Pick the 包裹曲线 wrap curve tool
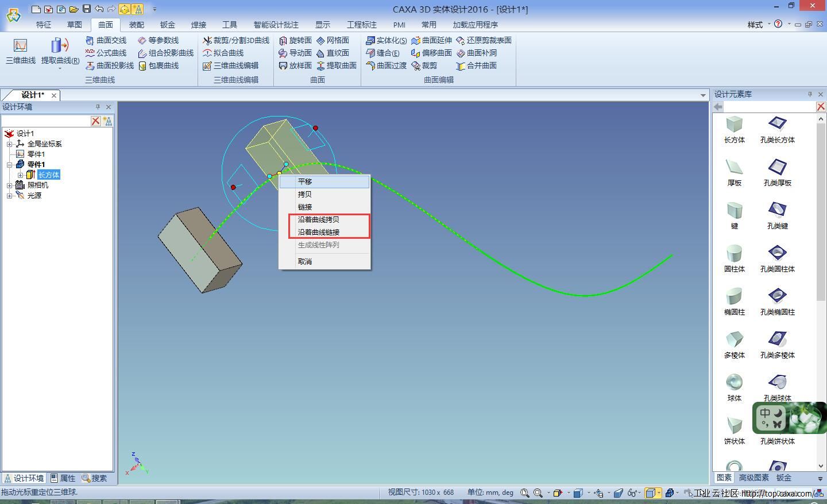The height and width of the screenshot is (504, 827). click(x=158, y=65)
